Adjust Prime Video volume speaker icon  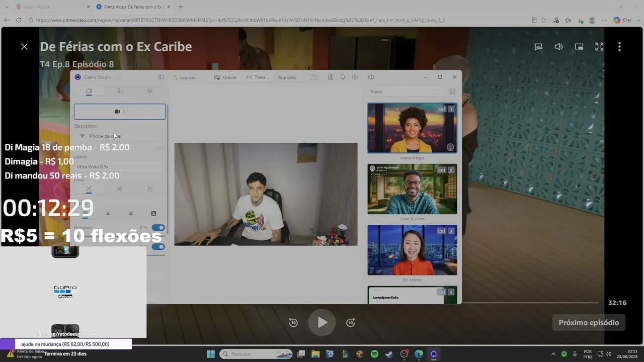coord(558,47)
